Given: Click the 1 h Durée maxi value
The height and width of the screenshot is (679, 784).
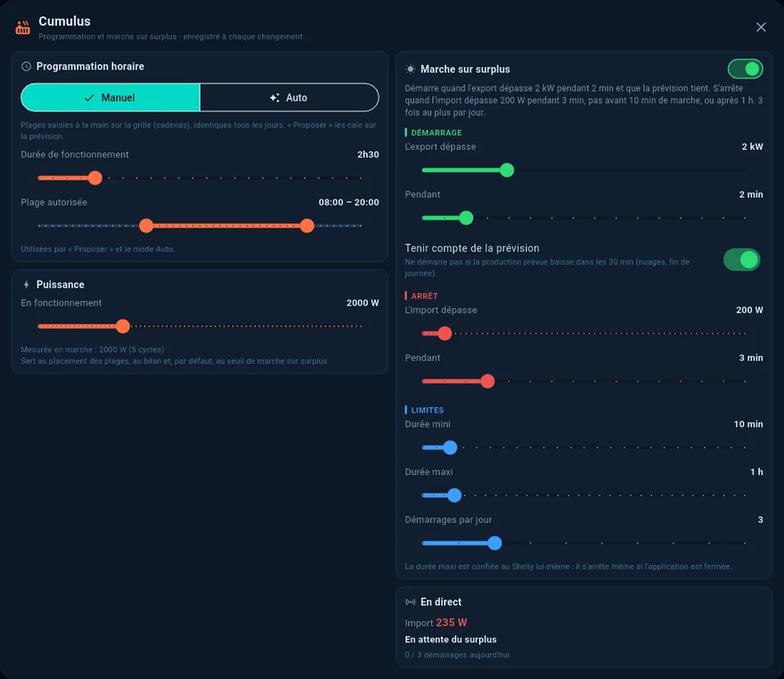Looking at the screenshot, I should coord(756,472).
